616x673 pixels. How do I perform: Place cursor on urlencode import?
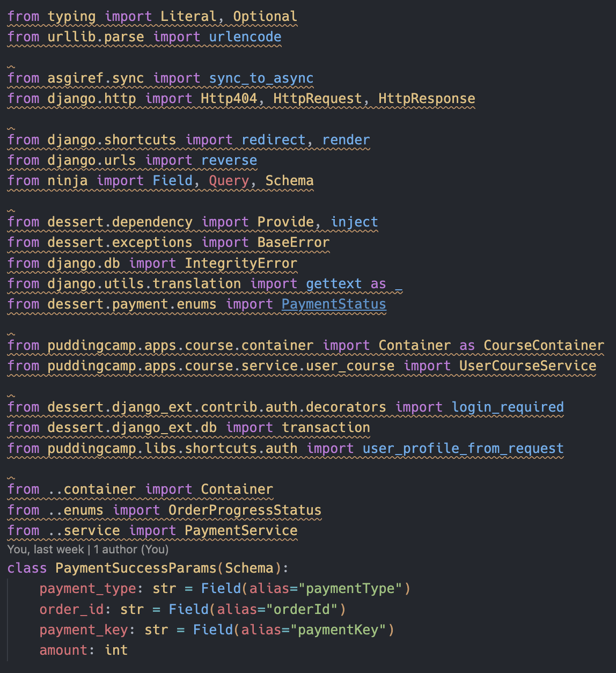[x=245, y=37]
